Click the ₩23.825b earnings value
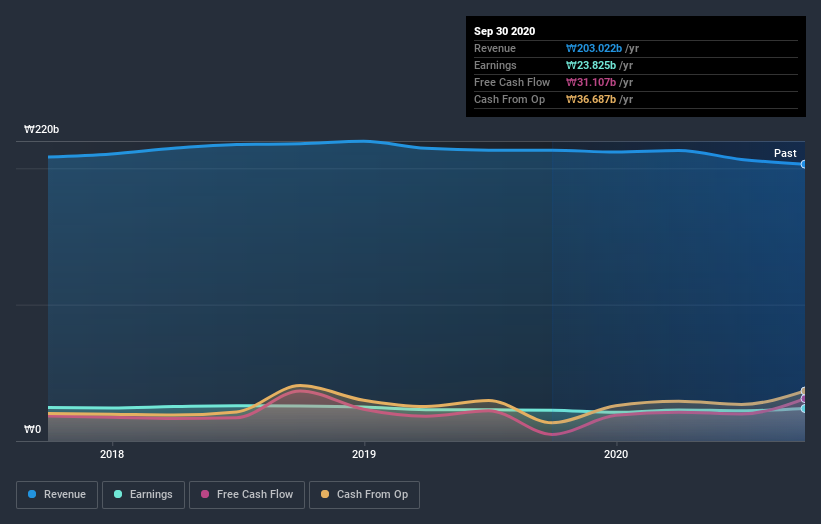Image resolution: width=821 pixels, height=524 pixels. click(591, 65)
